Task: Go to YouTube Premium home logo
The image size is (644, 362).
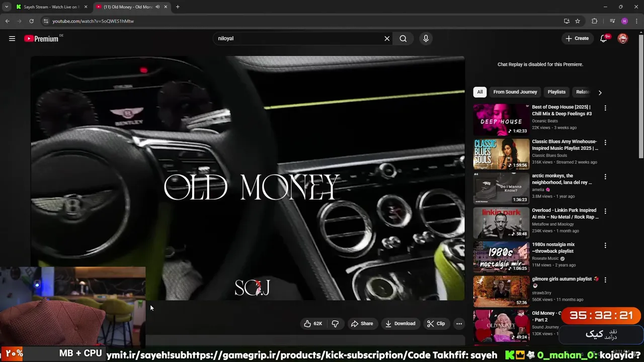Action: tap(41, 39)
